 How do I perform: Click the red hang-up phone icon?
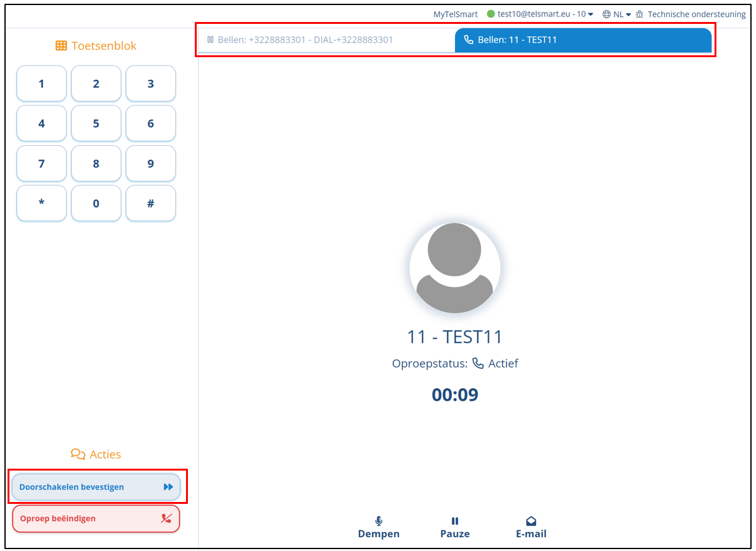pyautogui.click(x=166, y=519)
